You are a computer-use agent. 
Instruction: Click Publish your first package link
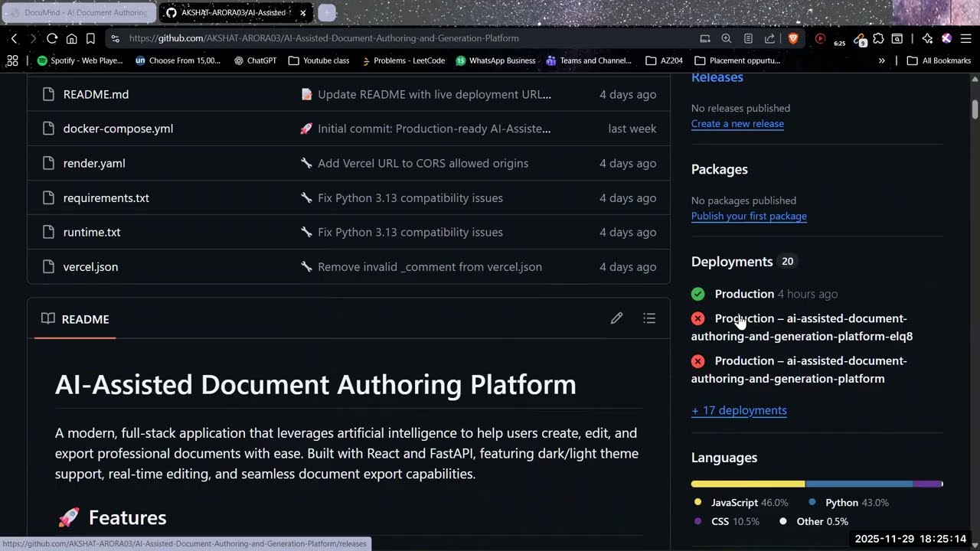click(749, 216)
